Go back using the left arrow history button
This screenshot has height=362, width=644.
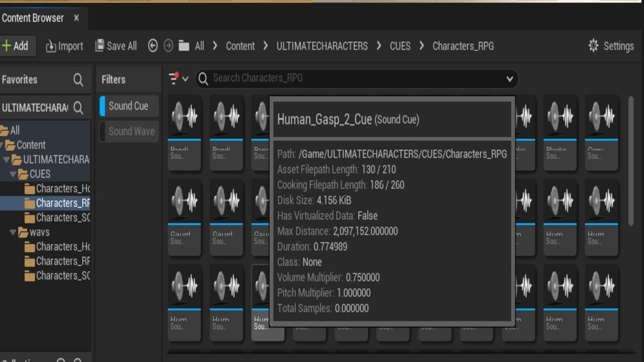(153, 46)
